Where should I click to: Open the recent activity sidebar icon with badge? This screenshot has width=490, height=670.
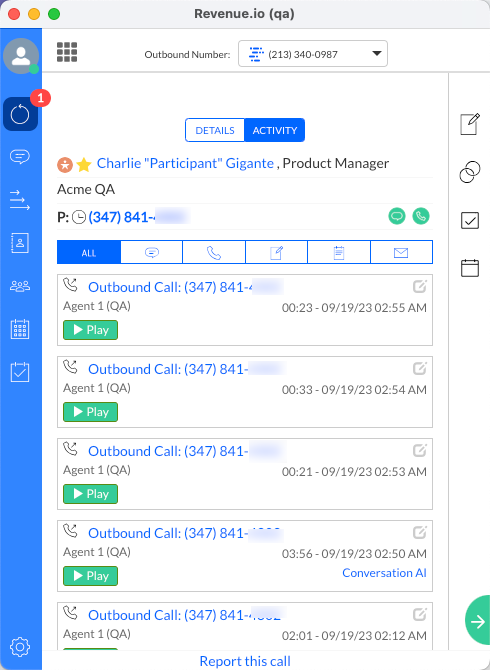(21, 114)
